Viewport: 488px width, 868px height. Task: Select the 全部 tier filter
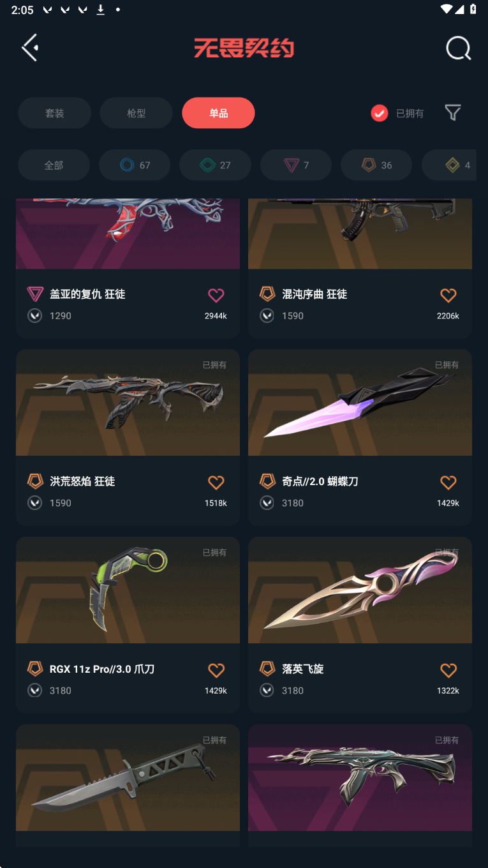pyautogui.click(x=54, y=165)
